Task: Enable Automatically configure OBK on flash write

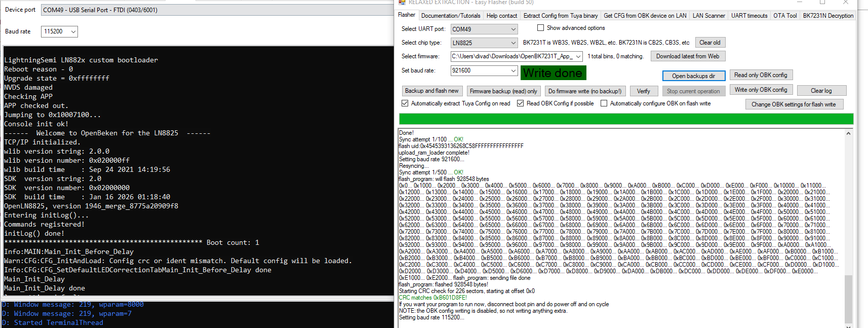Action: (x=604, y=103)
